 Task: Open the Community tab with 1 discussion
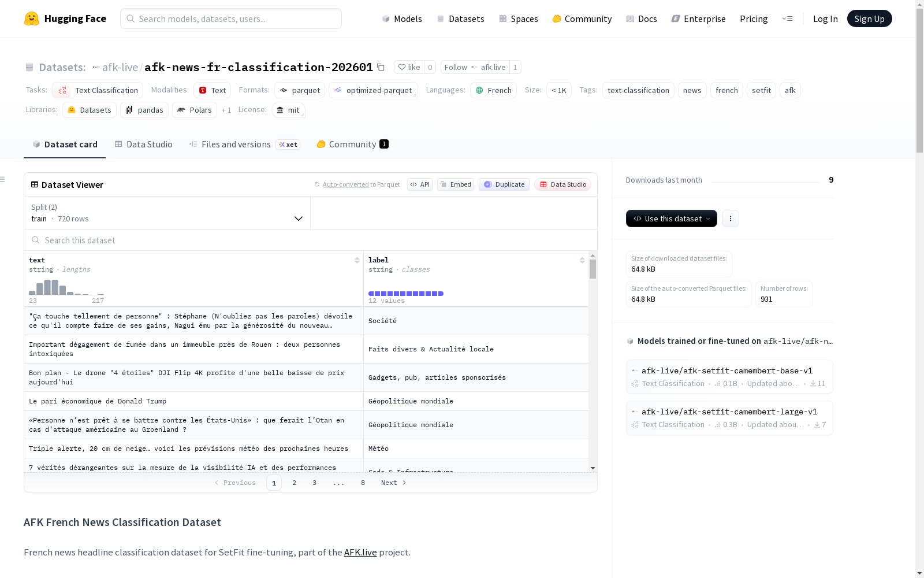point(352,144)
